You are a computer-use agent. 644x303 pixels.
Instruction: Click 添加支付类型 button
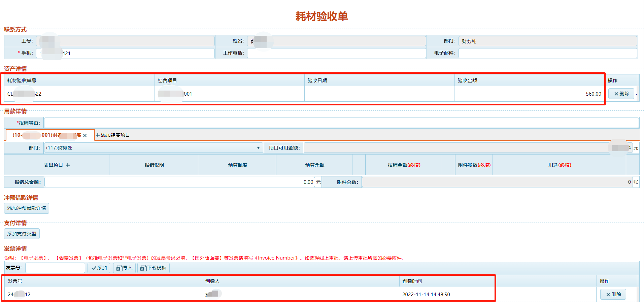click(x=22, y=234)
